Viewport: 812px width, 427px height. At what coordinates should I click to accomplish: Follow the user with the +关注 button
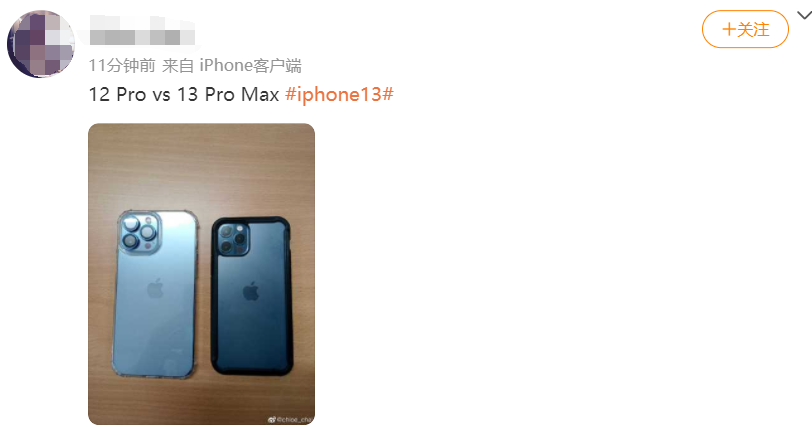click(x=745, y=30)
